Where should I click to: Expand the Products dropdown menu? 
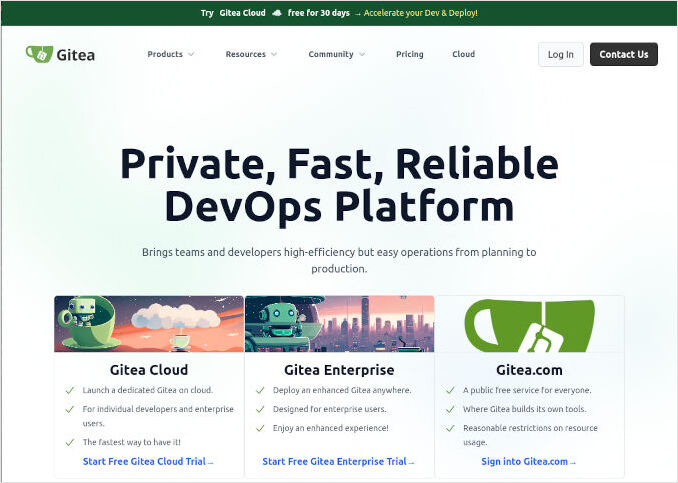coord(170,54)
